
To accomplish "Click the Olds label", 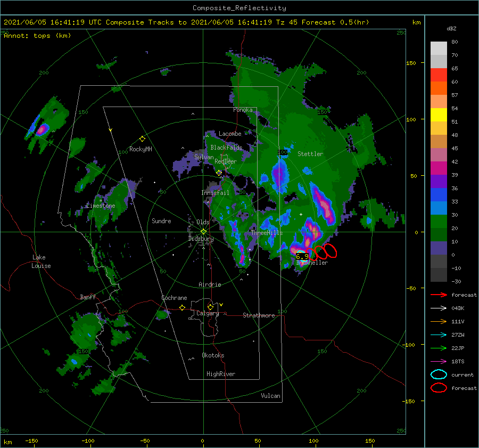I will 203,222.
